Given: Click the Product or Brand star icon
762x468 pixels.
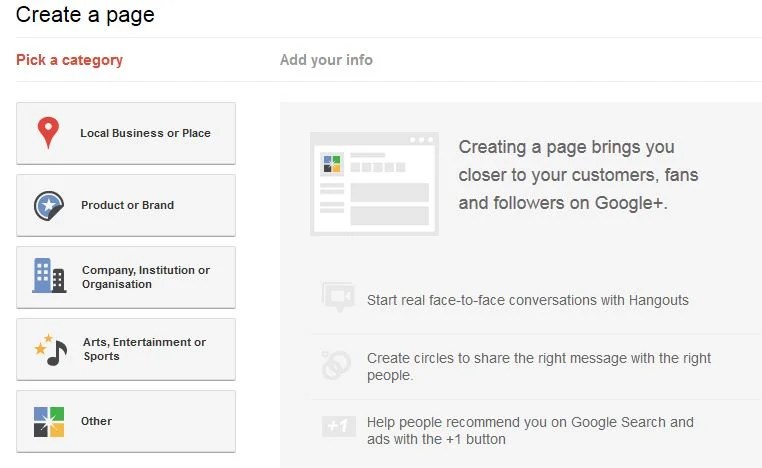Looking at the screenshot, I should point(48,206).
